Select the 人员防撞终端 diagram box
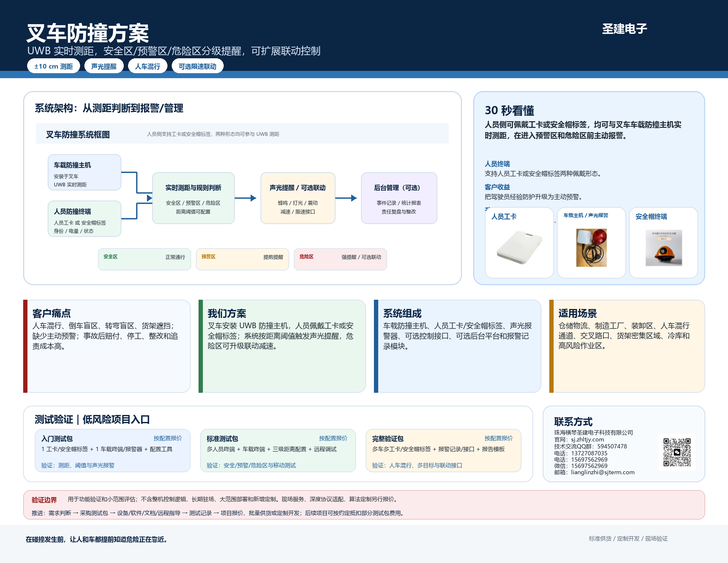728x563 pixels. click(x=84, y=219)
